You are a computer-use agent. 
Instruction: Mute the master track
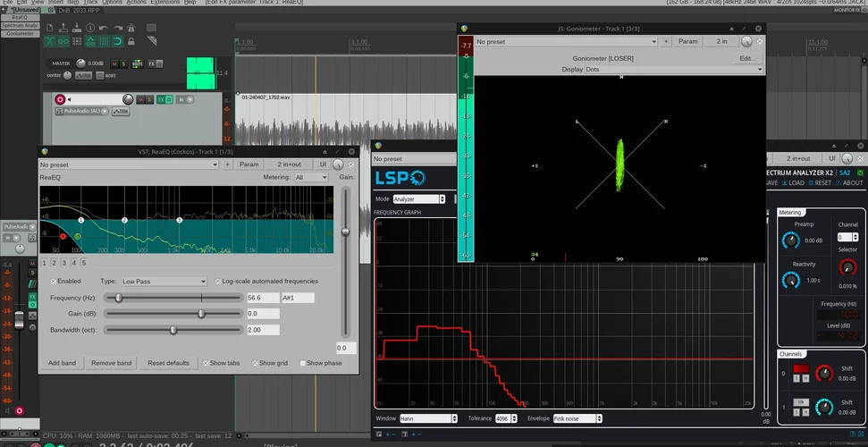pyautogui.click(x=114, y=63)
